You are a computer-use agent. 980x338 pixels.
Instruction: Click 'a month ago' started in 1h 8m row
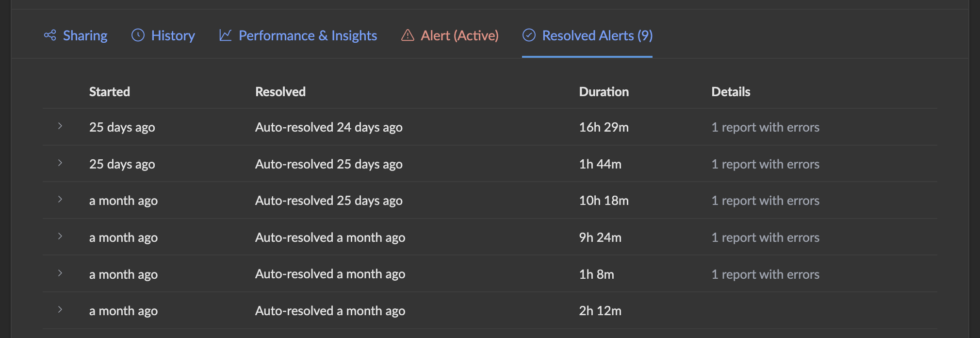[x=124, y=274]
